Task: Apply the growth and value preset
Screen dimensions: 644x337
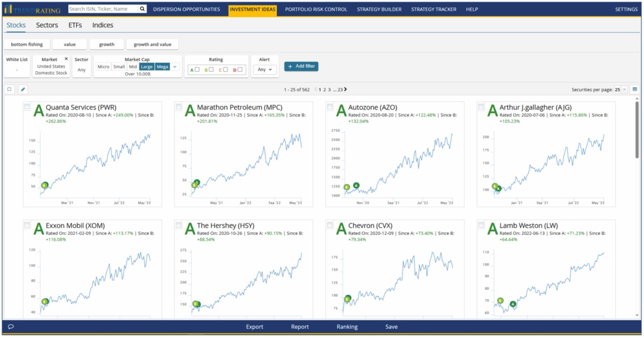Action: [x=153, y=44]
